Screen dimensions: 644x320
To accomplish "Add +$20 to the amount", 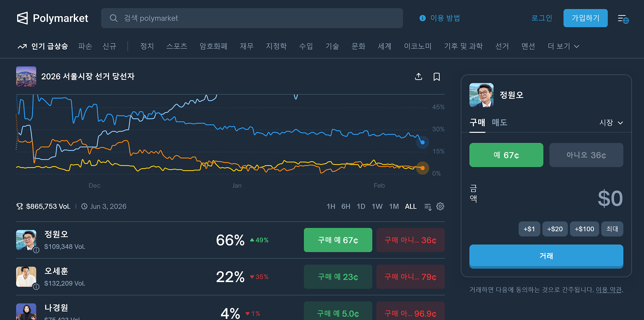I will (x=555, y=229).
